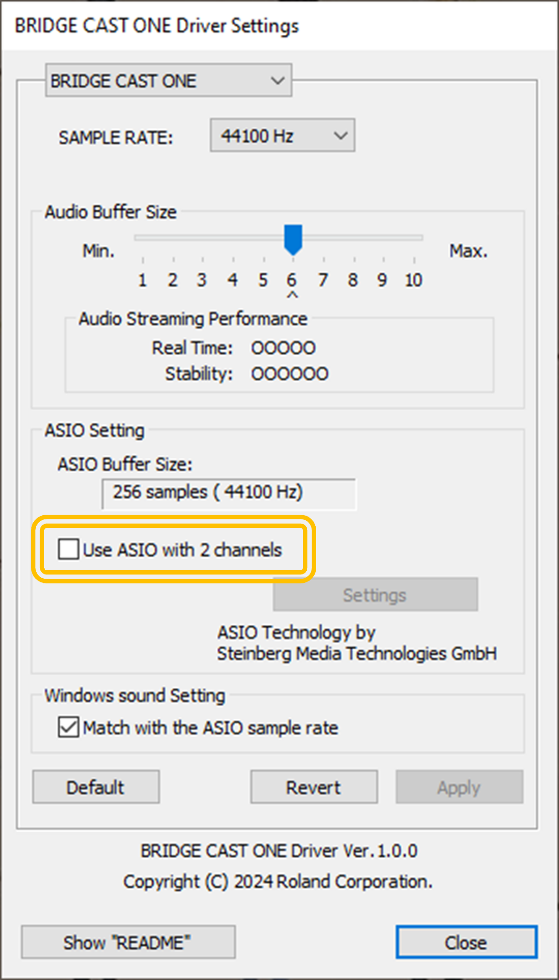Click the ASIO Buffer Size display field

pyautogui.click(x=229, y=493)
